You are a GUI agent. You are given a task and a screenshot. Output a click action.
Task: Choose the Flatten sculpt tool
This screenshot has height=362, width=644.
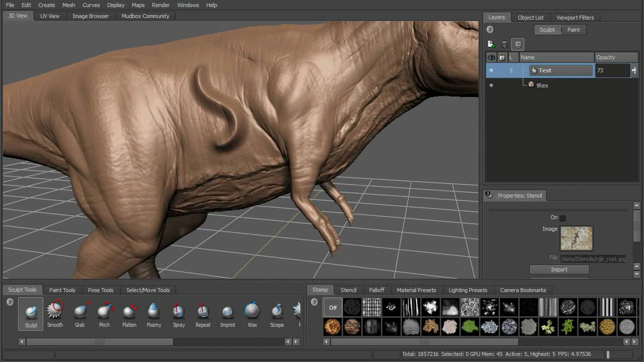(129, 313)
